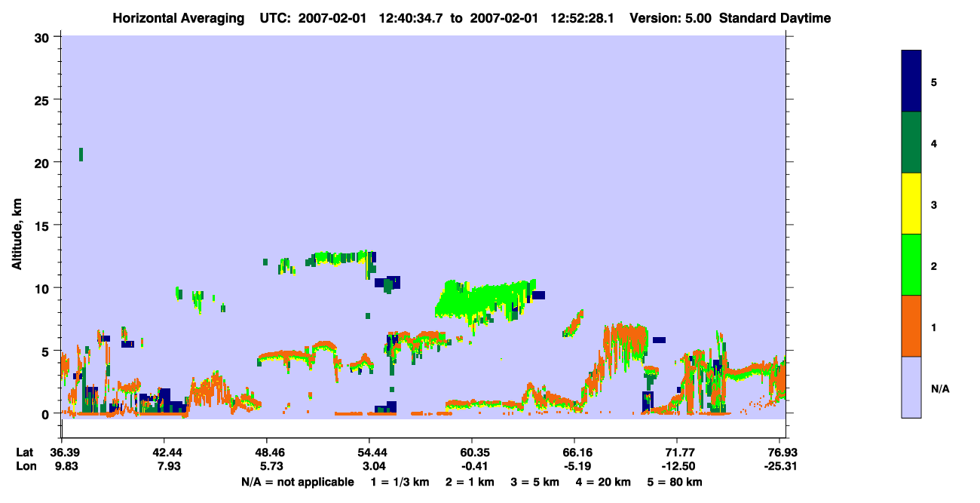This screenshot has height=503, width=980.
Task: Click 'Version: 5.00' in the title
Action: point(672,18)
